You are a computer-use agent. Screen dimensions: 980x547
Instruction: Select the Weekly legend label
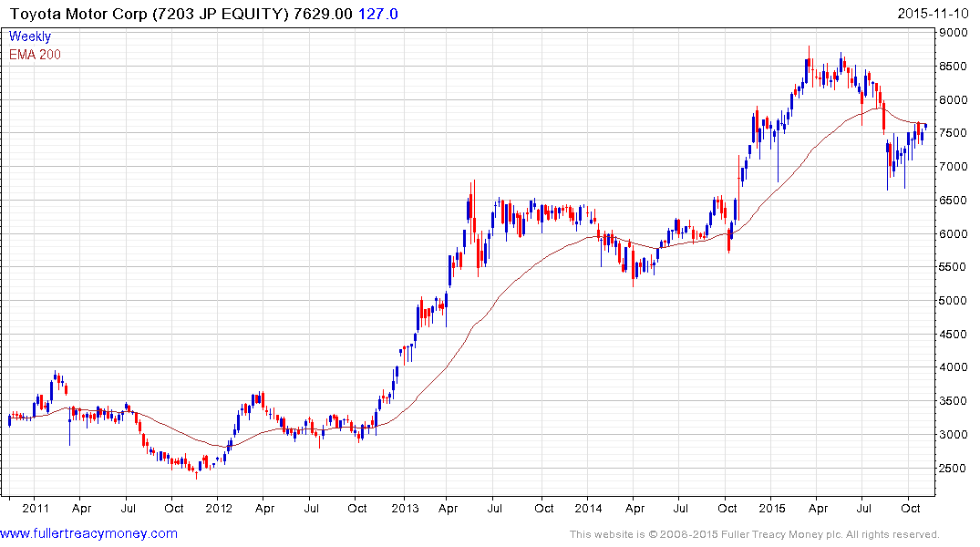(29, 36)
